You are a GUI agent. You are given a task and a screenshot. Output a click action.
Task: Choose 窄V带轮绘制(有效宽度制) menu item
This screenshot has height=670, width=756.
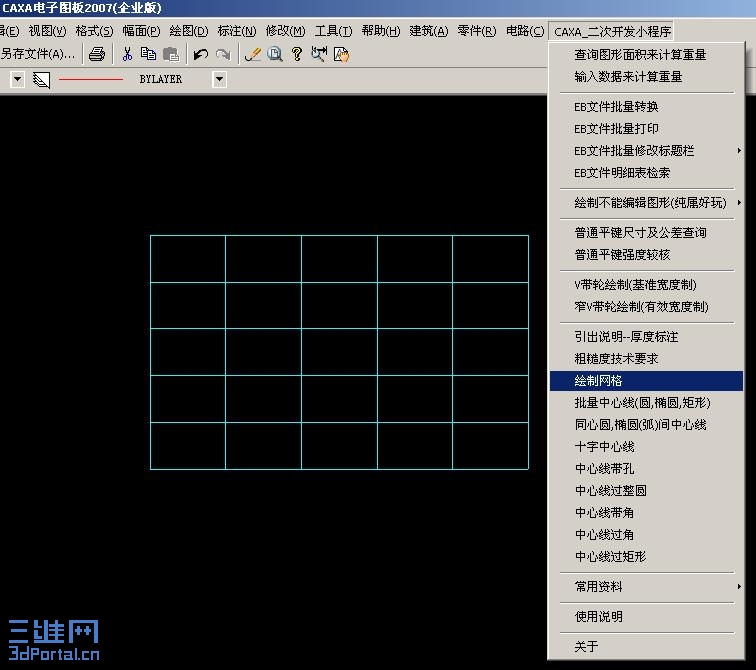(646, 307)
